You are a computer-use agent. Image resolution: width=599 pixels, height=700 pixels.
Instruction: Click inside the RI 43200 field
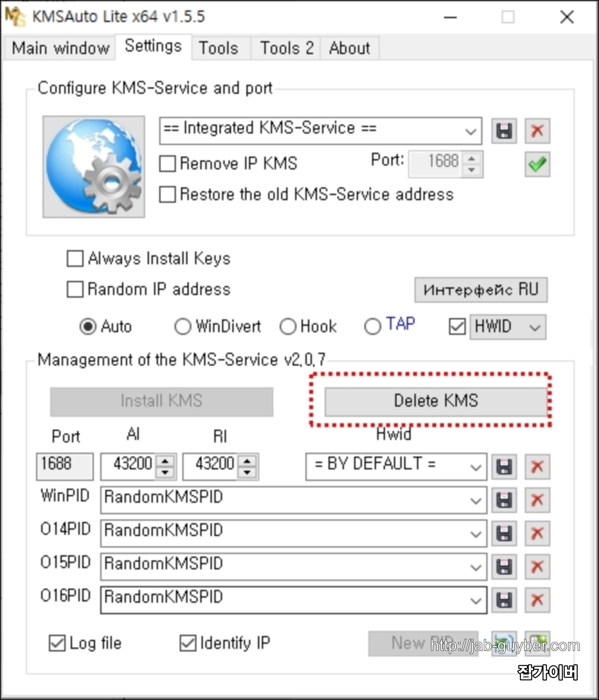click(210, 466)
